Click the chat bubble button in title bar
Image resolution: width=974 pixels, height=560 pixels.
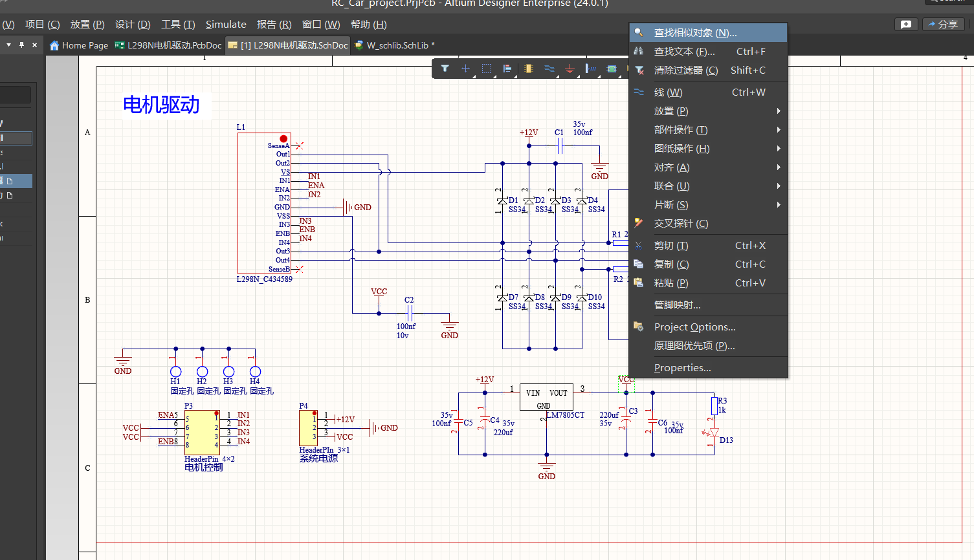point(906,24)
